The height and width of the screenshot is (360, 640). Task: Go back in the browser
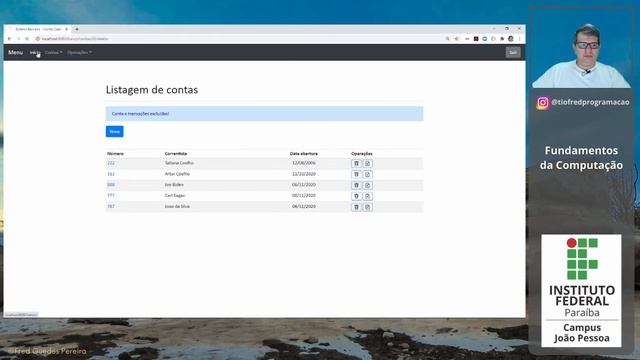(x=9, y=39)
